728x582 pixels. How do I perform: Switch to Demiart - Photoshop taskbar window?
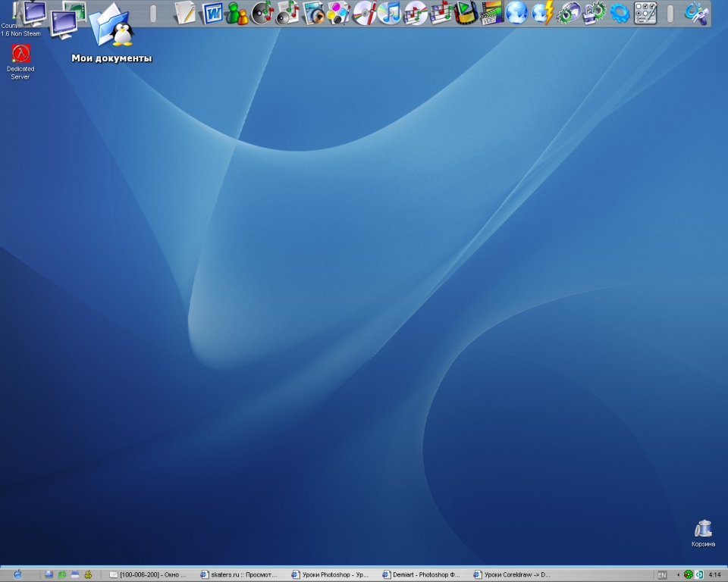click(422, 575)
